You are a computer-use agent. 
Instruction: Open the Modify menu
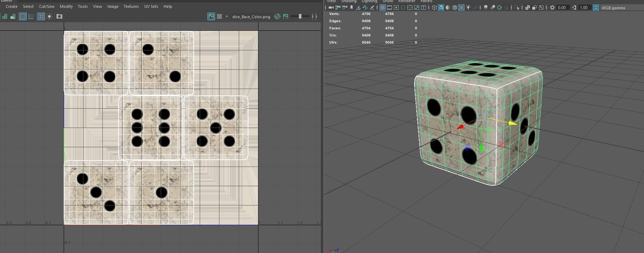coord(66,6)
